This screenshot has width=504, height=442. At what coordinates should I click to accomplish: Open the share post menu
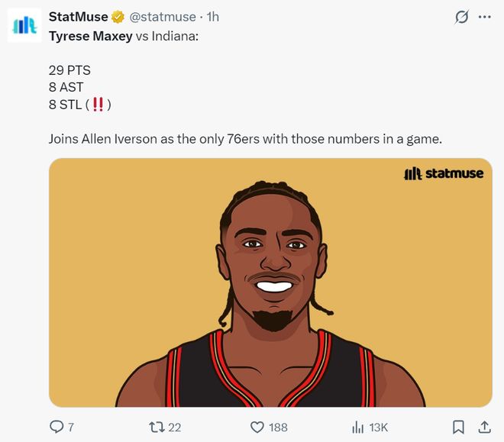tap(484, 427)
